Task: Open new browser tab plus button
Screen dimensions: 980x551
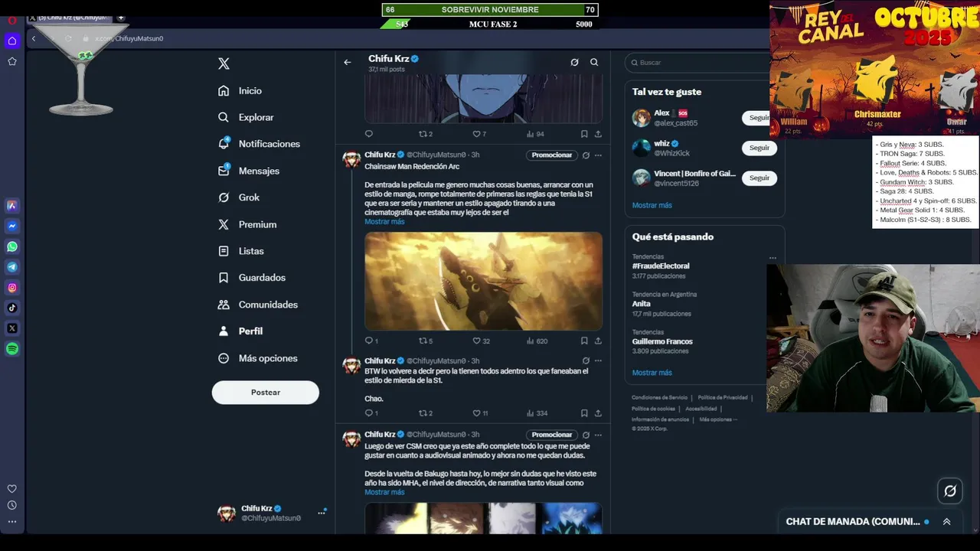Action: 121,18
